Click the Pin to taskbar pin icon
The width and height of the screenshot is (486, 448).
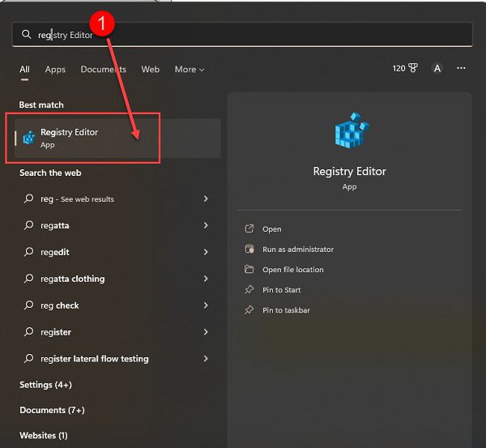click(x=249, y=309)
